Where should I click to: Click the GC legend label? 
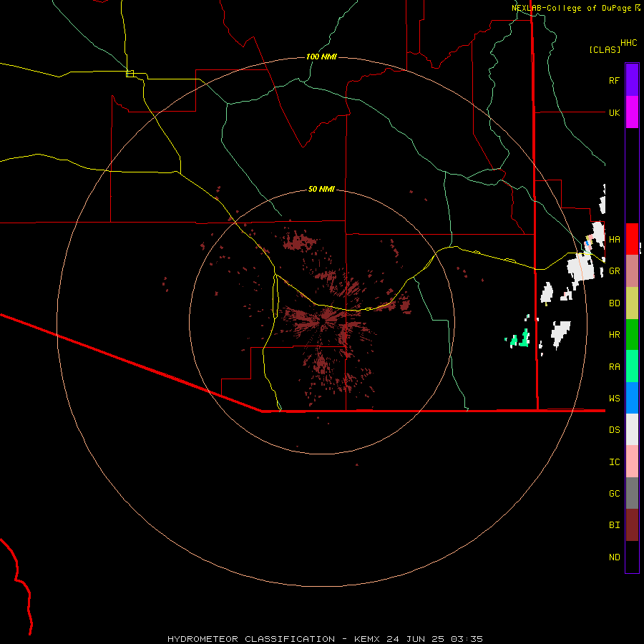614,493
